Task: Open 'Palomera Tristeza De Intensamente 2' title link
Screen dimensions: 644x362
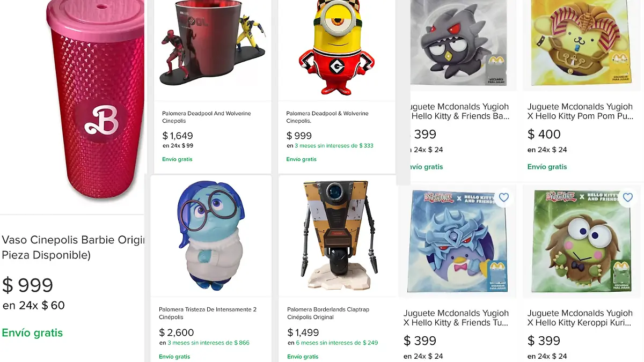Action: (x=207, y=313)
